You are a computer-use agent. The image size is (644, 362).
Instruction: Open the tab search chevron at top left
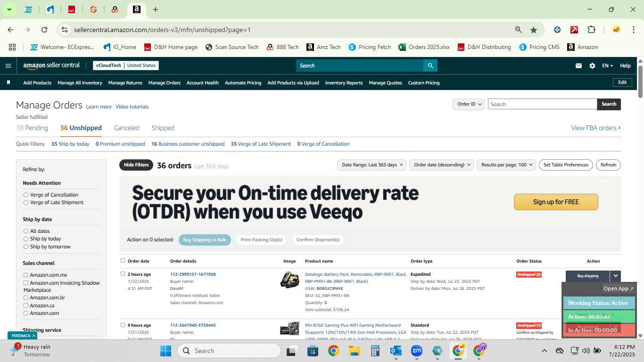point(9,9)
